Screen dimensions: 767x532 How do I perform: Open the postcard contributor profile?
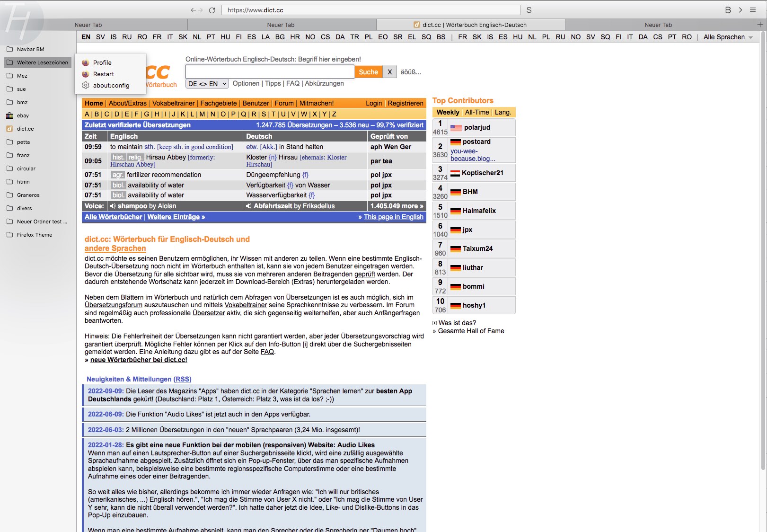476,142
